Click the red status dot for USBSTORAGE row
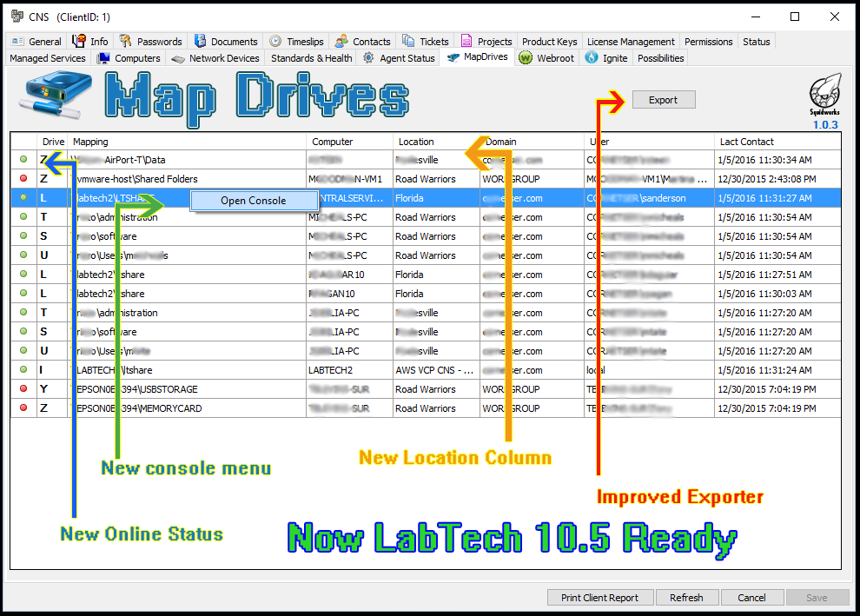The height and width of the screenshot is (616, 860). 23,389
